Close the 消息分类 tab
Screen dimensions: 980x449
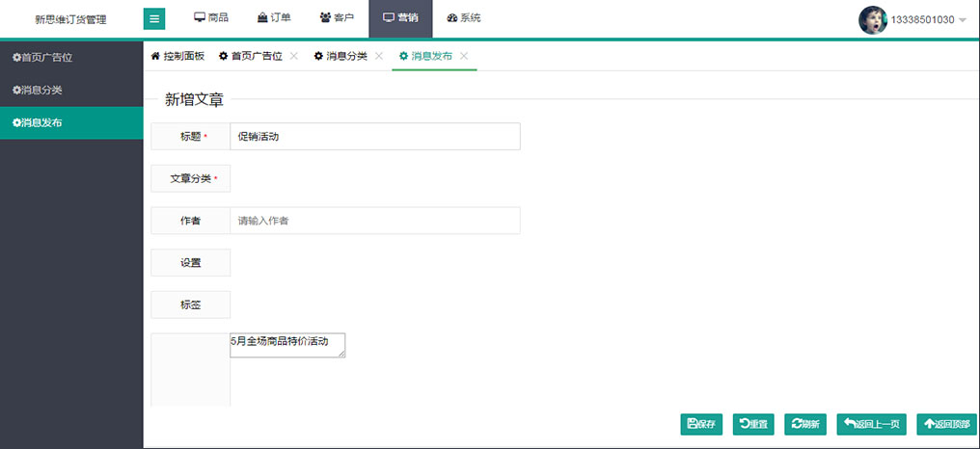[x=379, y=56]
